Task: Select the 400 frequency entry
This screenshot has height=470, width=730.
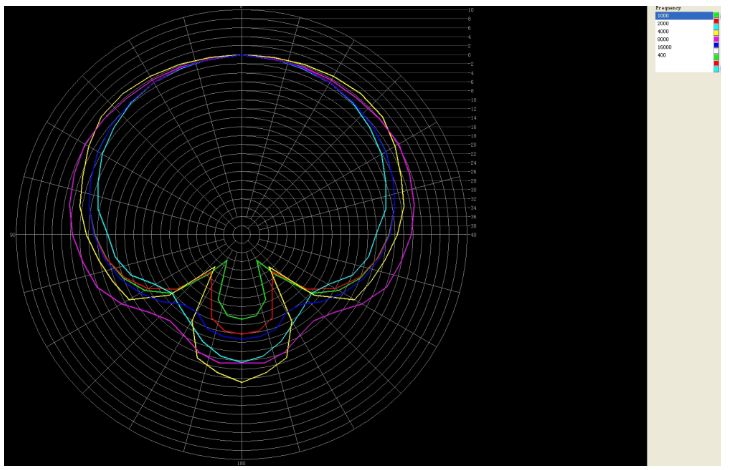Action: tap(662, 55)
